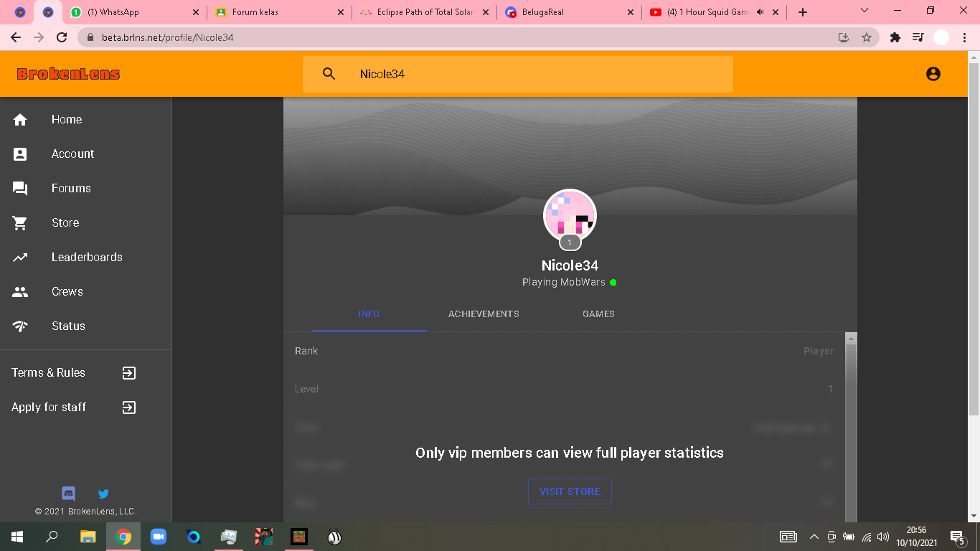
Task: Open the Home sidebar icon
Action: (x=20, y=120)
